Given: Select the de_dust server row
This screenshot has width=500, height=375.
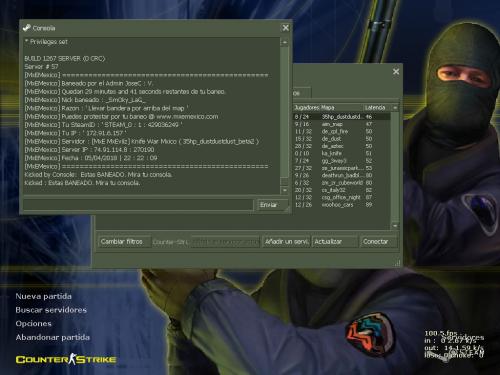Looking at the screenshot, I should pos(342,139).
